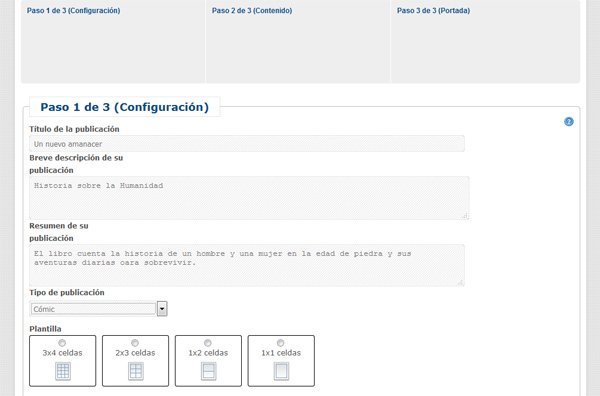This screenshot has width=600, height=396.
Task: Open the blue help icon
Action: 569,122
